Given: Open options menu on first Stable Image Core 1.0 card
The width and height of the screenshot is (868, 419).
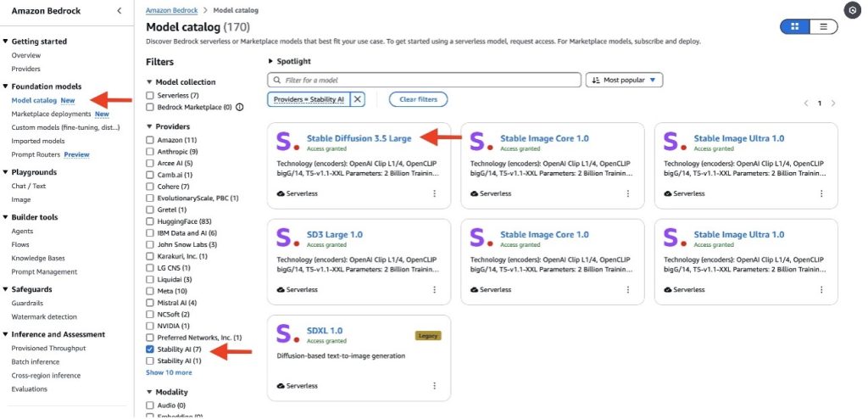Looking at the screenshot, I should coord(628,193).
